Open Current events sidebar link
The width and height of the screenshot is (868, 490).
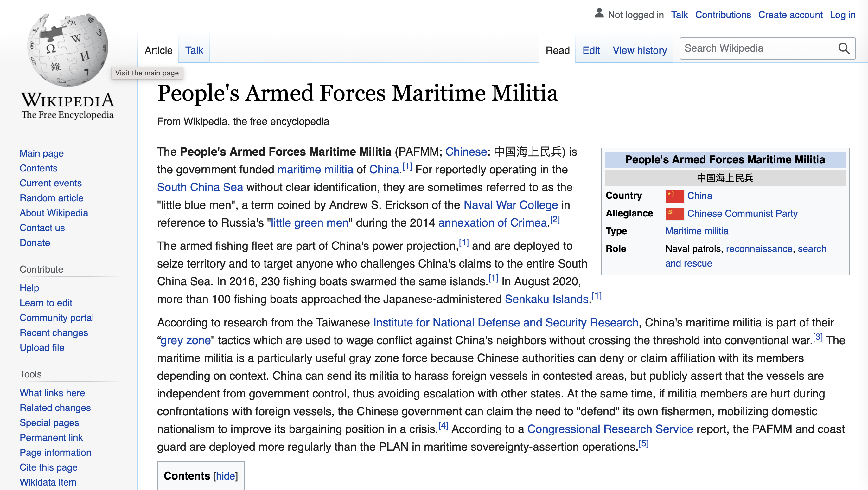[51, 183]
